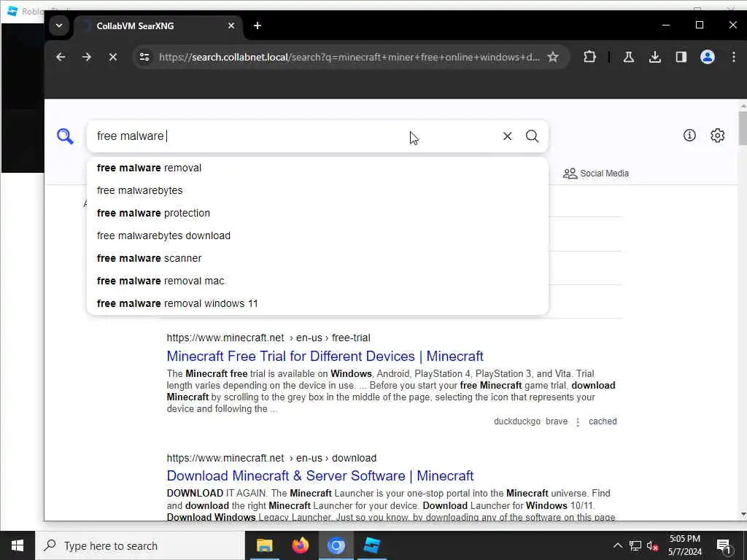The height and width of the screenshot is (560, 747).
Task: Open SearXNG preferences gear
Action: [718, 136]
